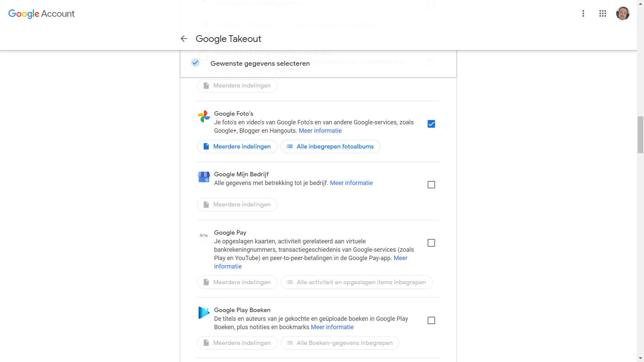Click Alle Boeken-gegevens inbegrepen button

coord(340,343)
